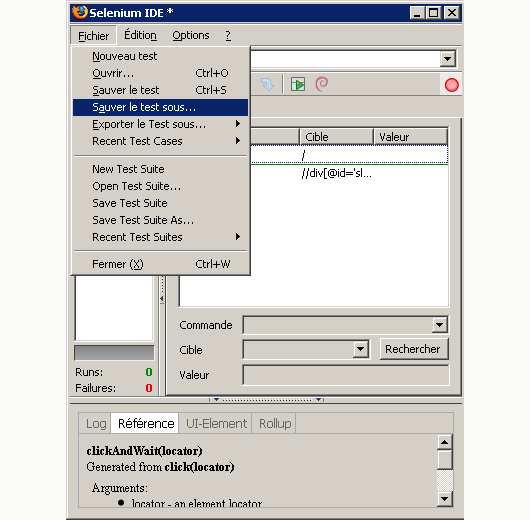Switch to the UI-Element tab
Image resolution: width=530 pixels, height=520 pixels.
216,423
